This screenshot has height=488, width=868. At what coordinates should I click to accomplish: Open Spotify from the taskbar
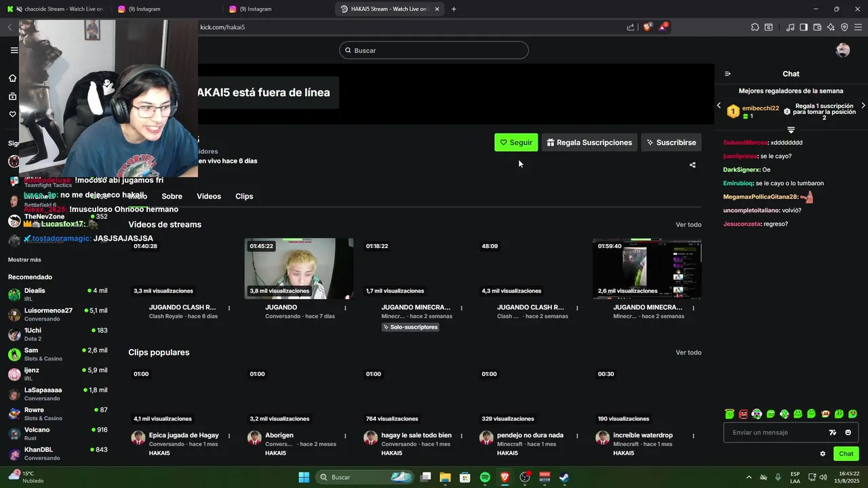point(485,477)
